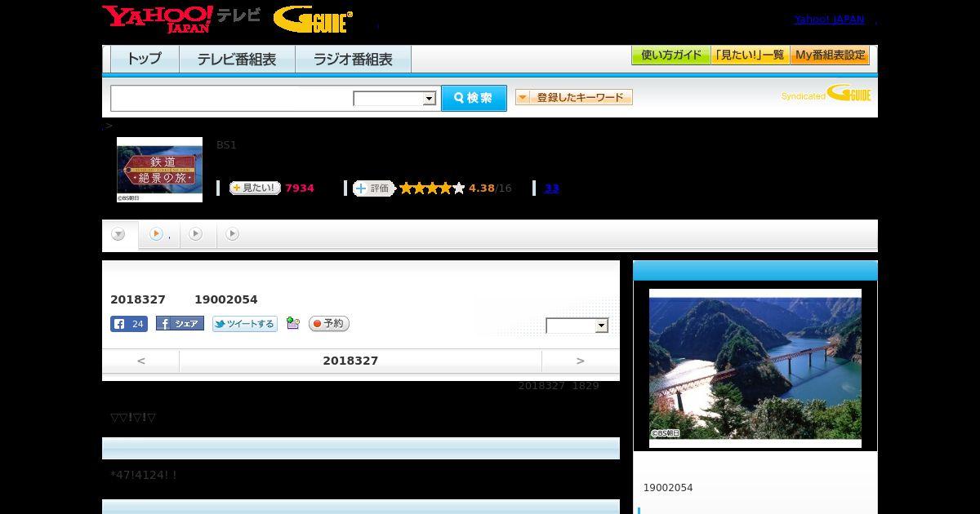Focus the keyword search input field
The height and width of the screenshot is (514, 980).
pos(232,98)
